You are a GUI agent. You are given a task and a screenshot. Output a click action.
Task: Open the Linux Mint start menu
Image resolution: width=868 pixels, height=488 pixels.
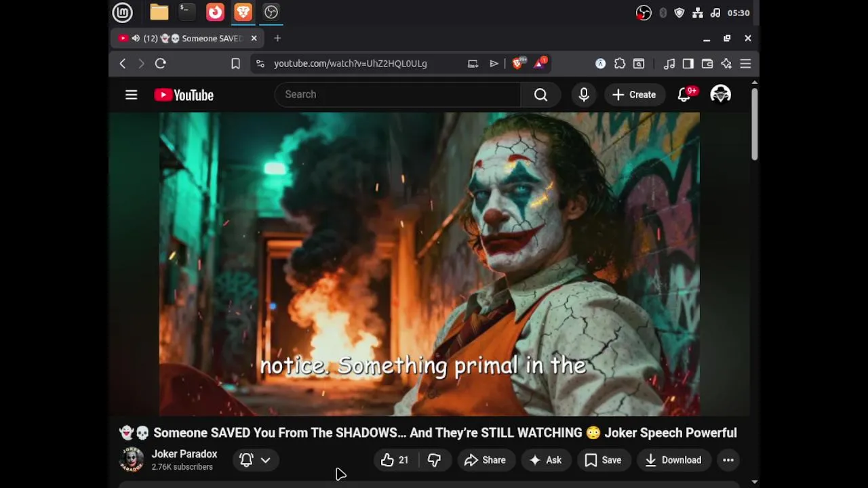pyautogui.click(x=122, y=12)
